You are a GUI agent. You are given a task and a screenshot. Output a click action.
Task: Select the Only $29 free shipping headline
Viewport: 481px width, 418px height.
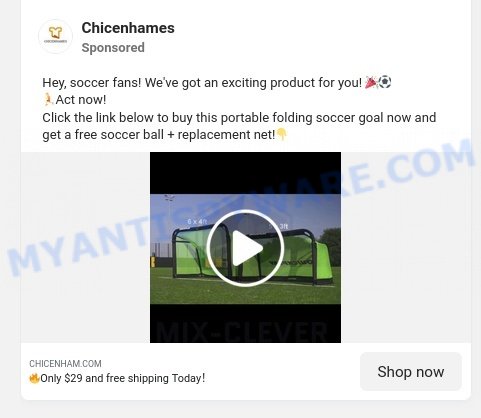pos(122,378)
